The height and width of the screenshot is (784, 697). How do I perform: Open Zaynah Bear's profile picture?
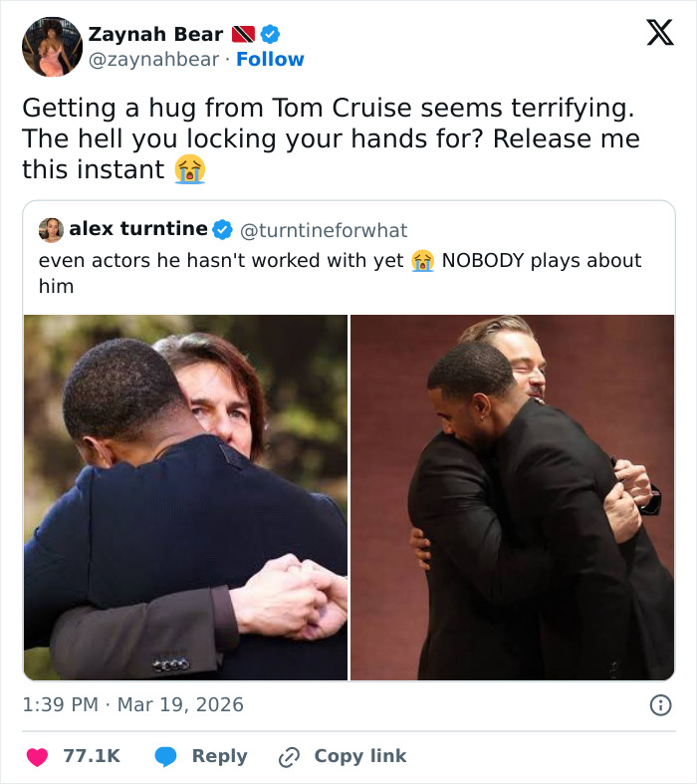[x=52, y=46]
